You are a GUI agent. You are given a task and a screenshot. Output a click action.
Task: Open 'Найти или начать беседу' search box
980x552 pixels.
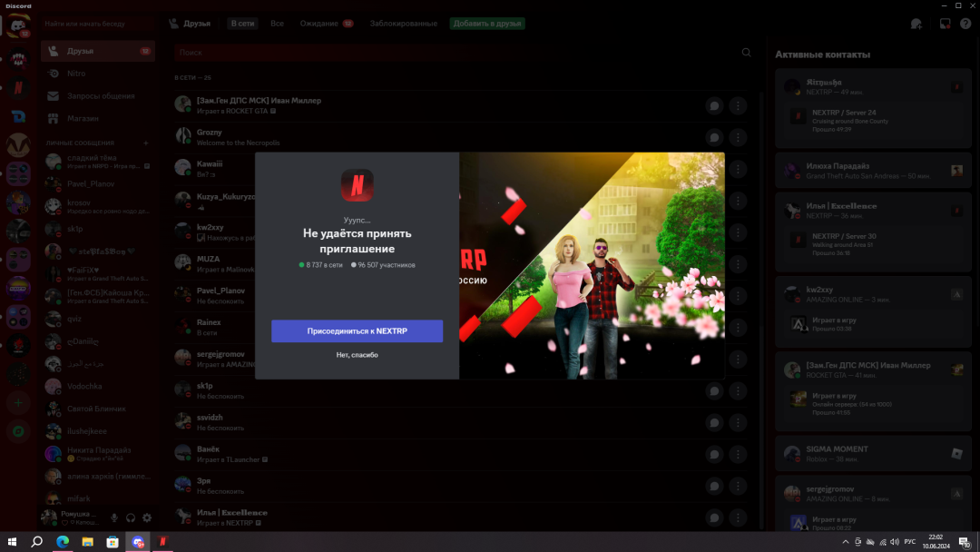pyautogui.click(x=97, y=24)
